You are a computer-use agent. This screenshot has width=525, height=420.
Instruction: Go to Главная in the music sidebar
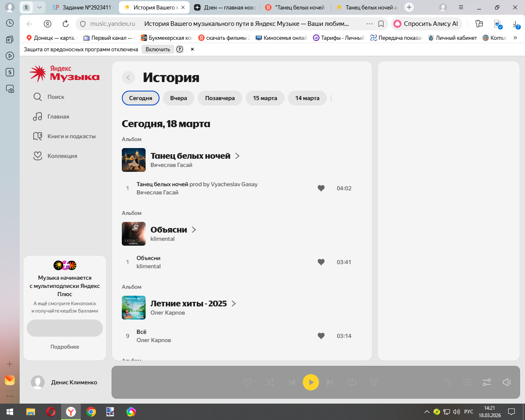point(51,116)
